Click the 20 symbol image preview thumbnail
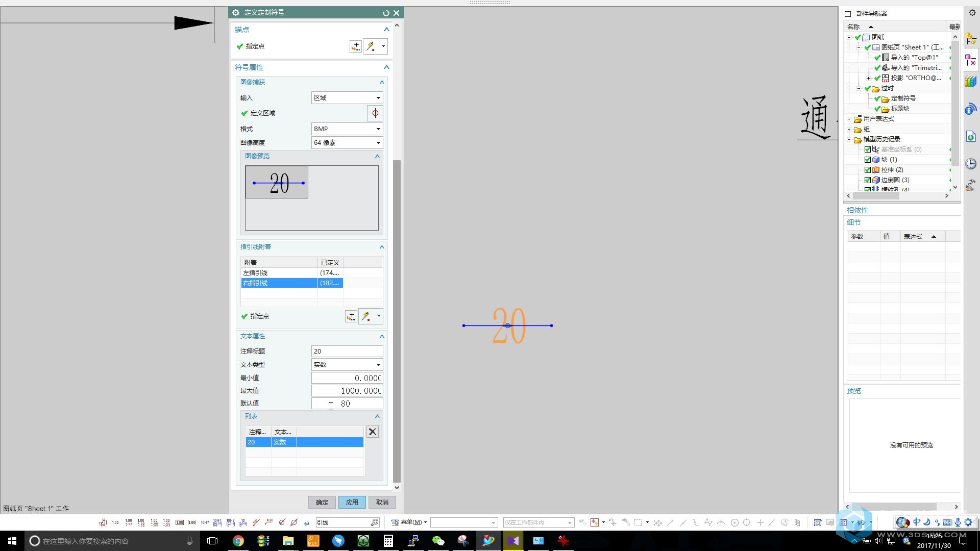Image resolution: width=980 pixels, height=551 pixels. (x=277, y=182)
